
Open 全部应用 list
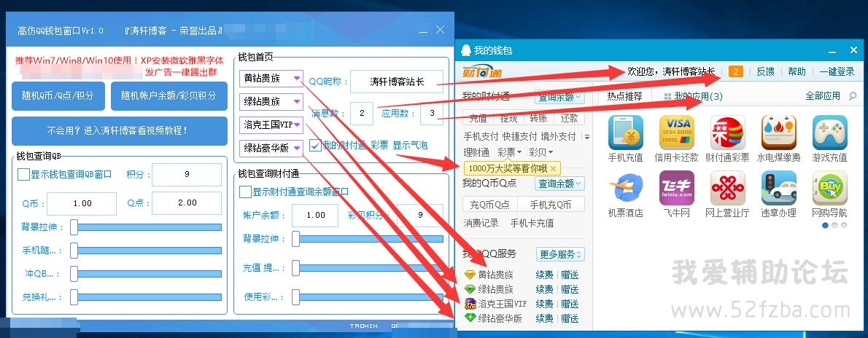[823, 96]
